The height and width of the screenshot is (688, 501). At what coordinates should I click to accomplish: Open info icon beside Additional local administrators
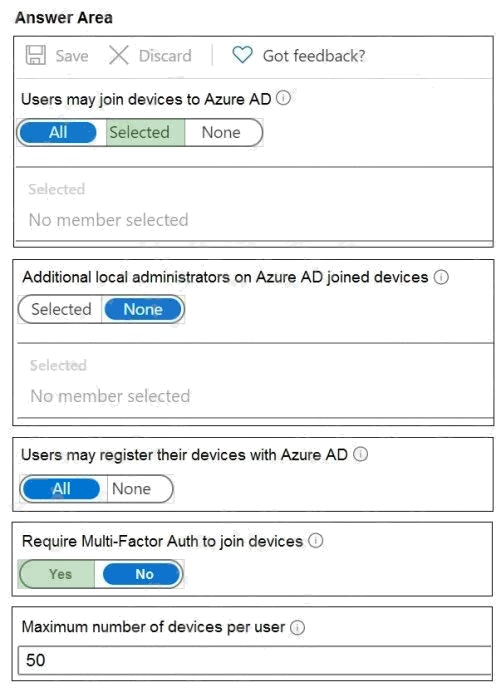tap(441, 277)
